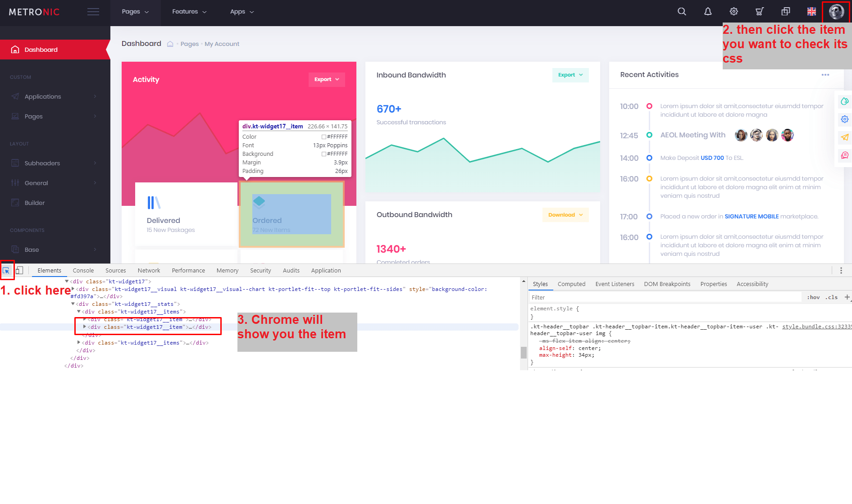
Task: Open the Computed tab in the Styles pane
Action: 571,284
